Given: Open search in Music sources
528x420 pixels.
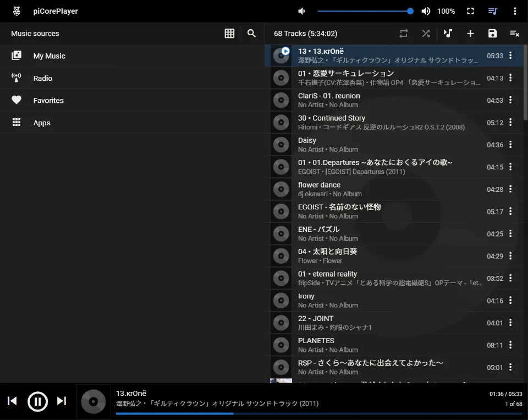Looking at the screenshot, I should click(x=251, y=34).
